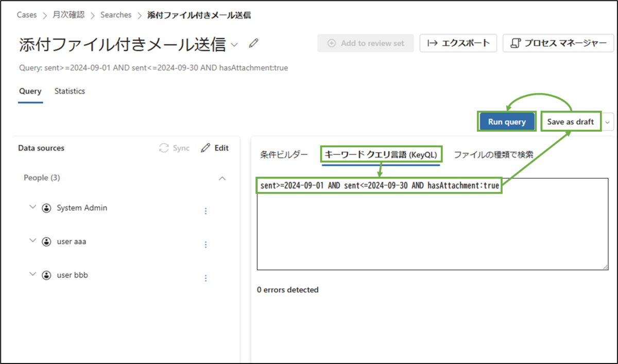
Task: Switch to the Query tab
Action: [x=30, y=91]
